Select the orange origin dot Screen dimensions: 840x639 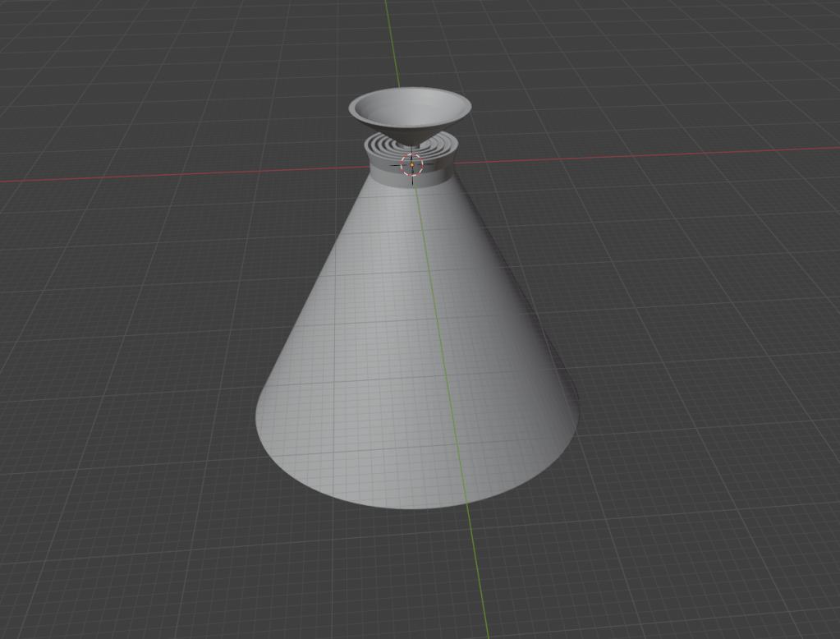[411, 165]
